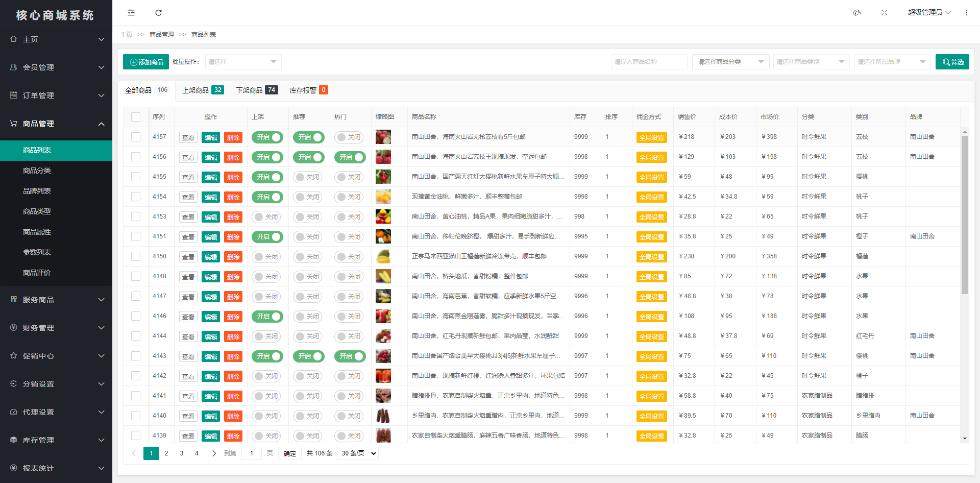This screenshot has width=980, height=483.
Task: Click the scrollbar down arrow
Action: 965,439
